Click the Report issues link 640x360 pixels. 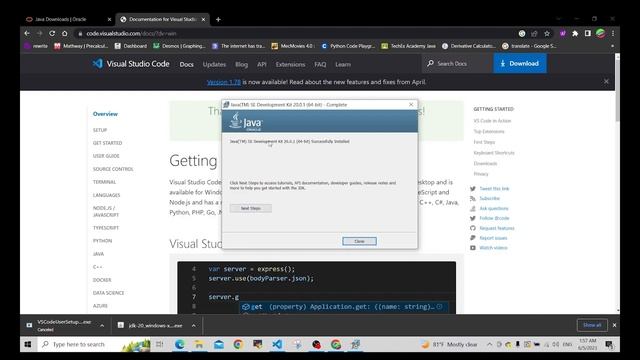tap(493, 238)
